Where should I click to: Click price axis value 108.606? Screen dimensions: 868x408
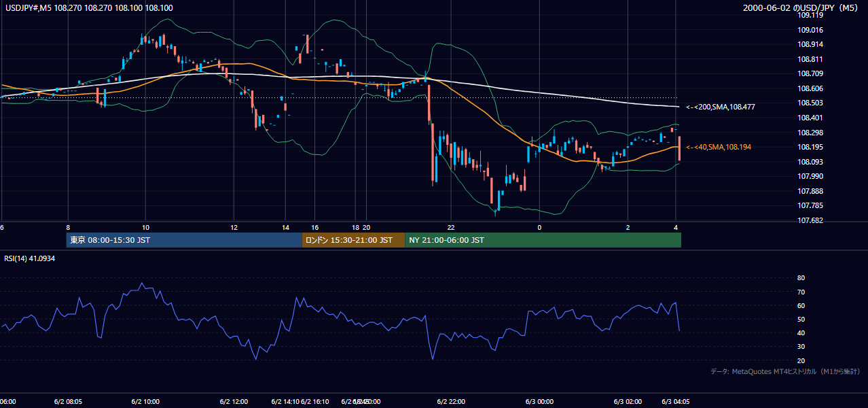[810, 88]
